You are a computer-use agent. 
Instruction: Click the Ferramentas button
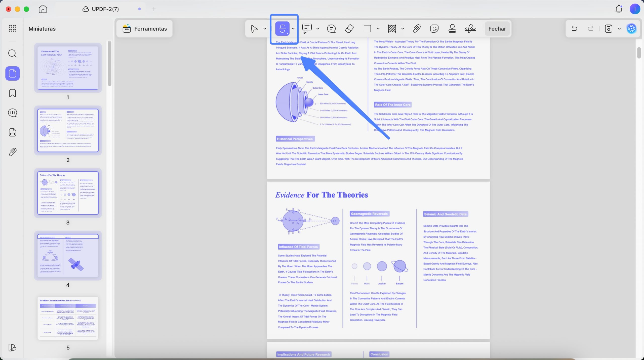tap(144, 29)
